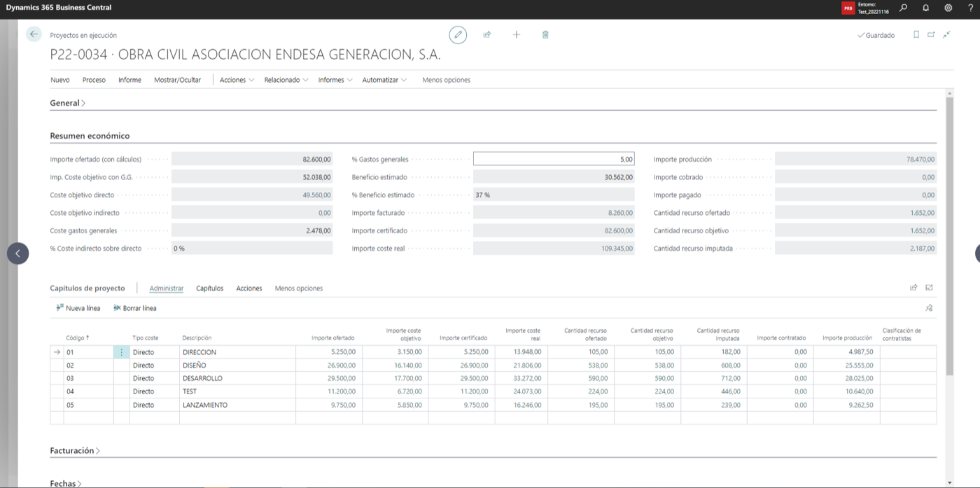The height and width of the screenshot is (488, 980).
Task: Click the collapse page arrows icon
Action: (x=946, y=34)
